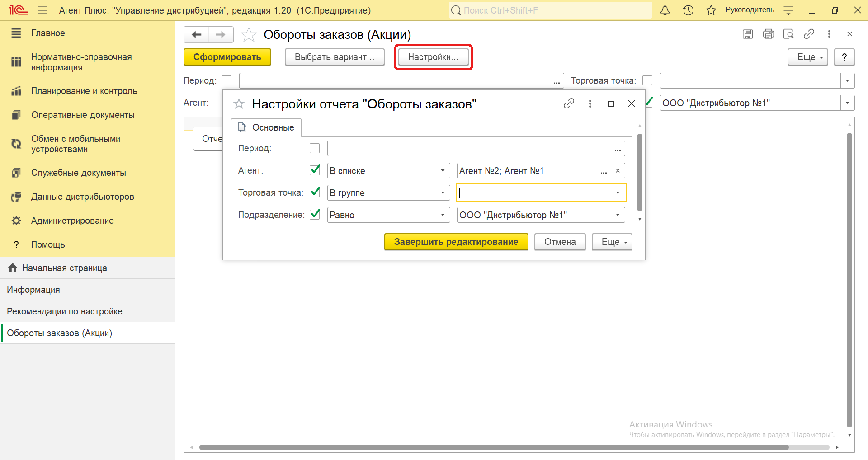Open print preview icon
Image resolution: width=868 pixels, height=460 pixels.
(788, 34)
